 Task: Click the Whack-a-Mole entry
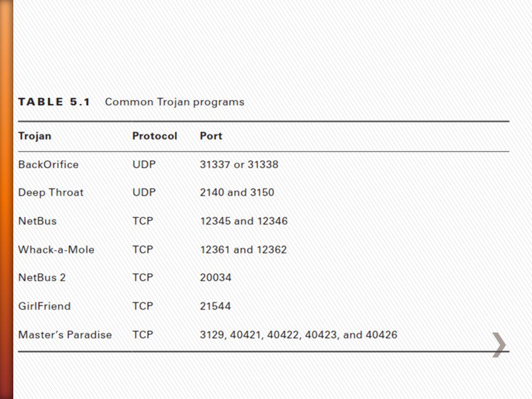[x=56, y=250]
